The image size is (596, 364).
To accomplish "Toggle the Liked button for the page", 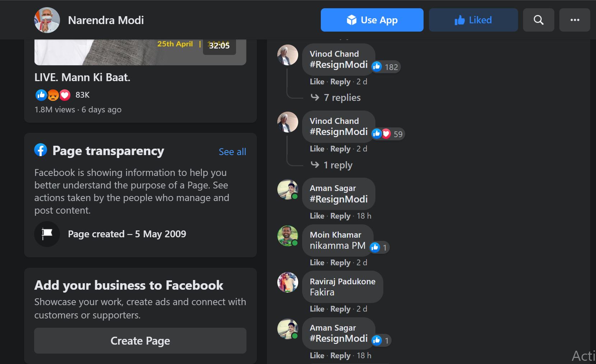I will (x=473, y=20).
